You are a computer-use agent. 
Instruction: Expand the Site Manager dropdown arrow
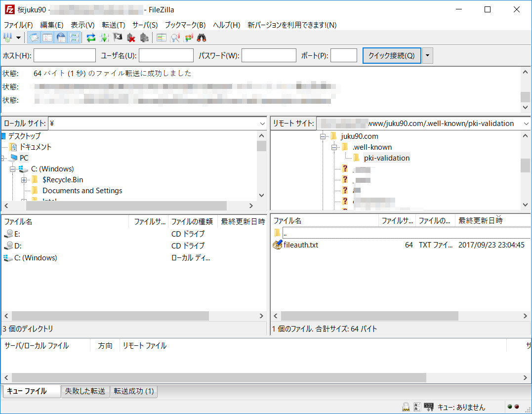(x=19, y=38)
